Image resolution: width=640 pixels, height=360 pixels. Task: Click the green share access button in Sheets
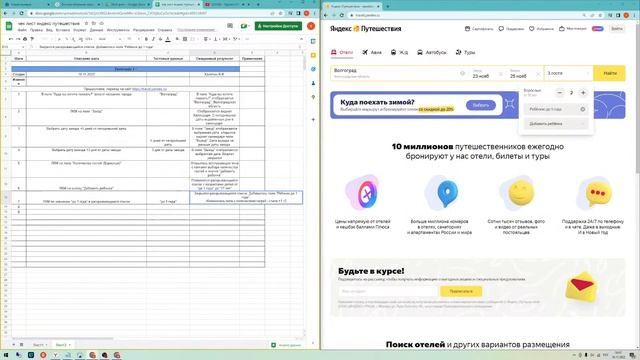pyautogui.click(x=278, y=26)
